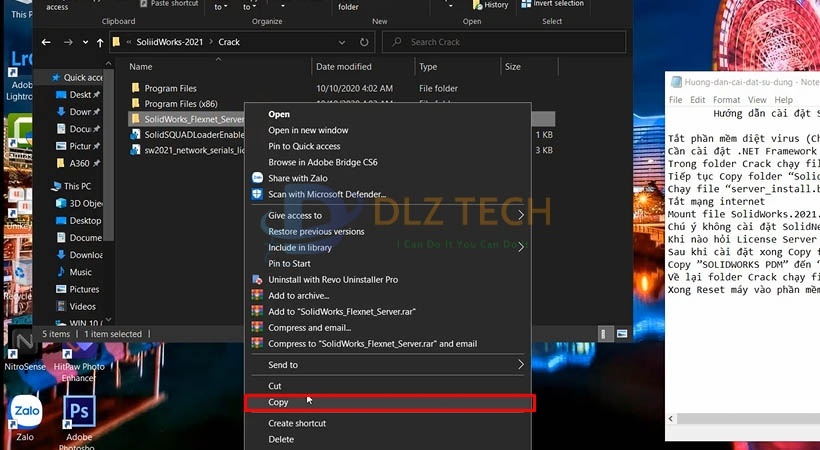Click the Microsoft Defender shield icon
820x450 pixels.
[257, 194]
